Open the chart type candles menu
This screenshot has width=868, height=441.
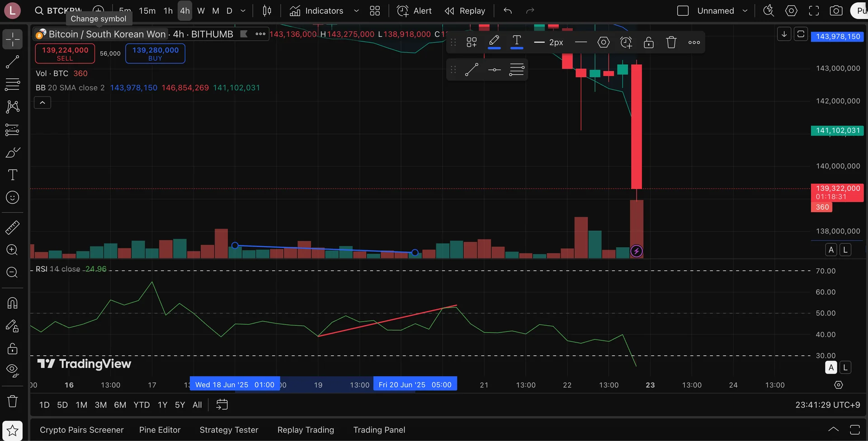(x=267, y=10)
